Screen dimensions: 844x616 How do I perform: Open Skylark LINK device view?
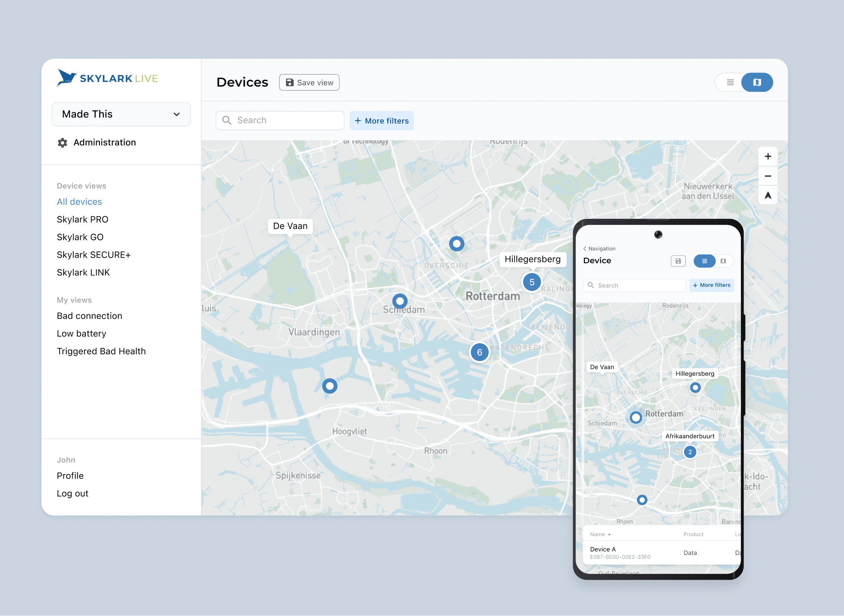83,272
